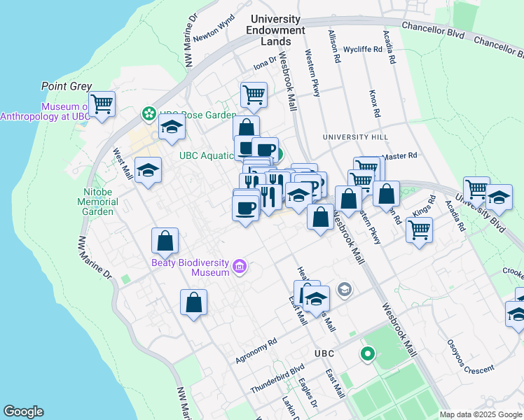This screenshot has width=524, height=420.
Task: Click the Map data ©2025 Google attribution
Action: (x=481, y=414)
